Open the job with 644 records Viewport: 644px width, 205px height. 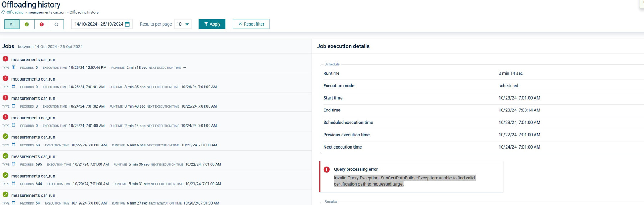[33, 176]
